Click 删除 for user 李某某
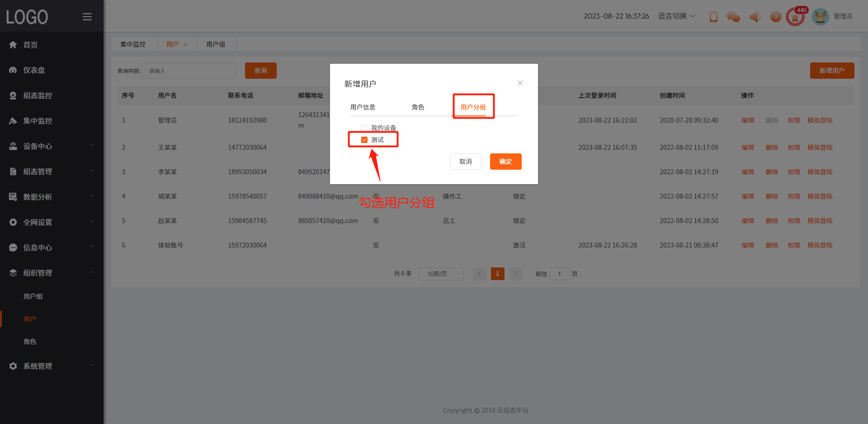 772,172
